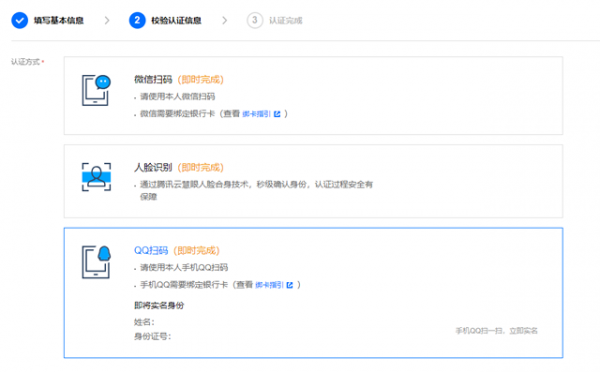
Task: Open 绑卡指引 link in WeChat card
Action: point(256,114)
